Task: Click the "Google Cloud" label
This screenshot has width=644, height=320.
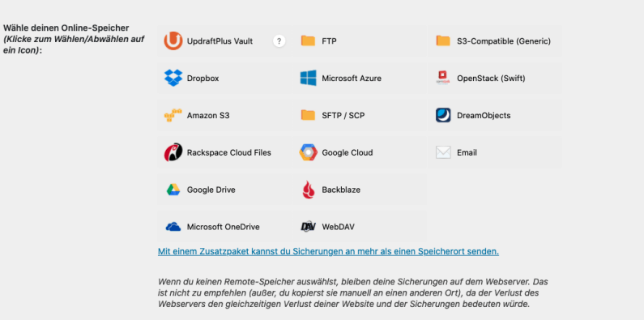Action: (x=348, y=153)
